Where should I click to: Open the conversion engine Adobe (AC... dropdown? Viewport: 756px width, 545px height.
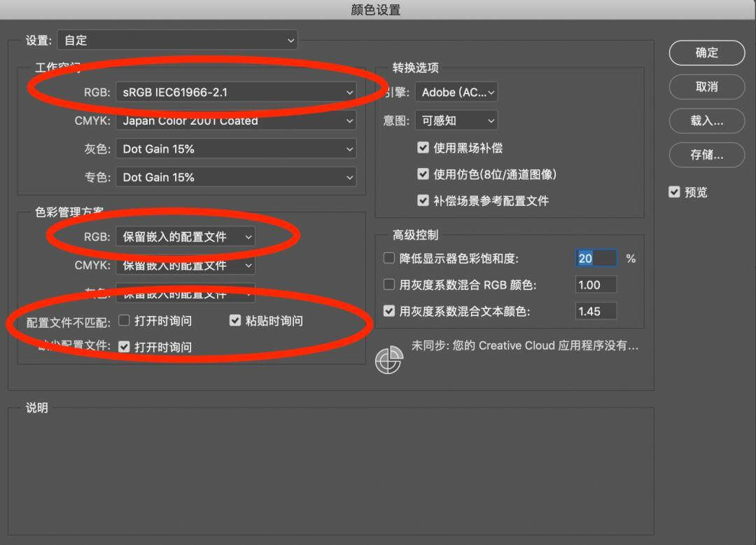(x=456, y=92)
